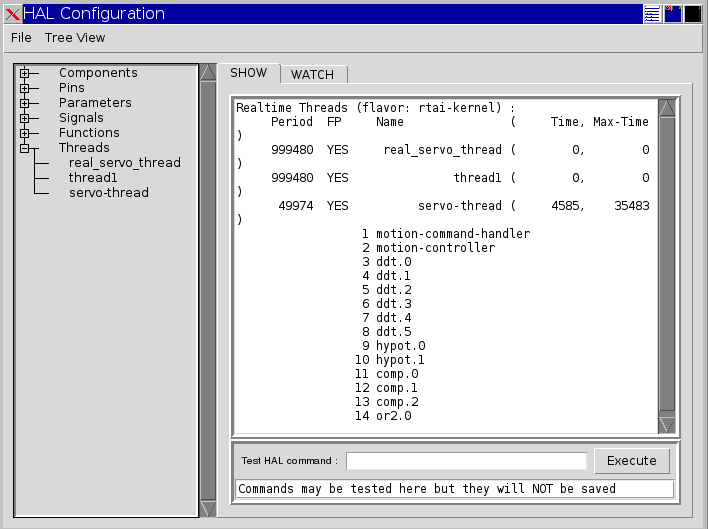This screenshot has width=708, height=529.
Task: Click 'ddt.0' in the output list
Action: pos(394,262)
